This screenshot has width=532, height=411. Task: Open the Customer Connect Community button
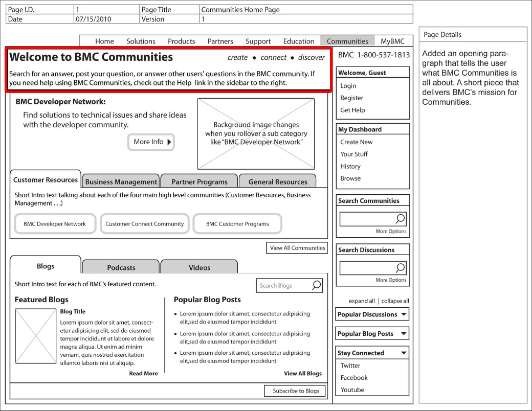click(145, 224)
